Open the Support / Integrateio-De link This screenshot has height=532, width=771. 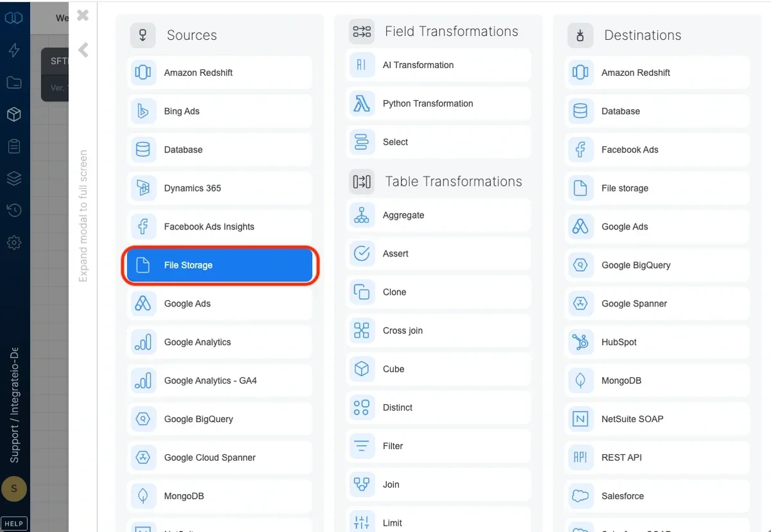tap(14, 398)
